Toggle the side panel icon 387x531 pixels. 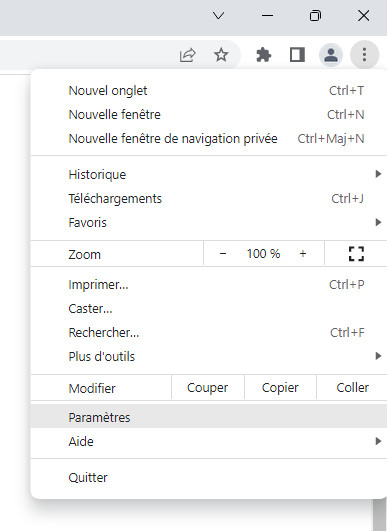[297, 55]
